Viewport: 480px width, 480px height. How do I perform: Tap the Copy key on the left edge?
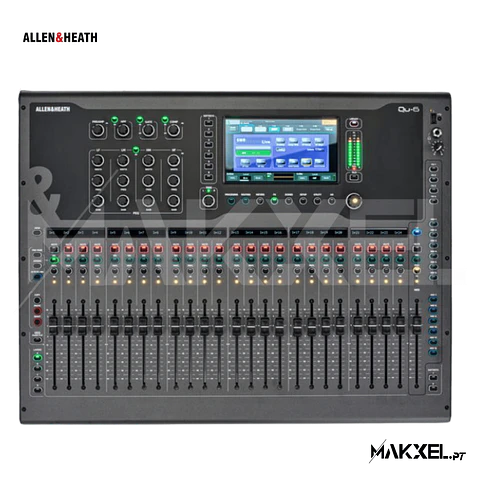[x=37, y=301]
